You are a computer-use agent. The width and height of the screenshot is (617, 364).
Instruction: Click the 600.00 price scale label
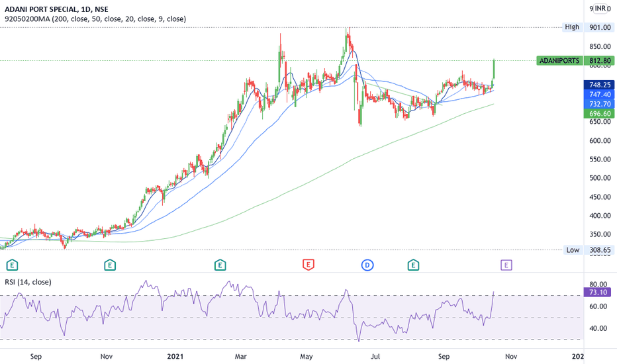pos(600,140)
